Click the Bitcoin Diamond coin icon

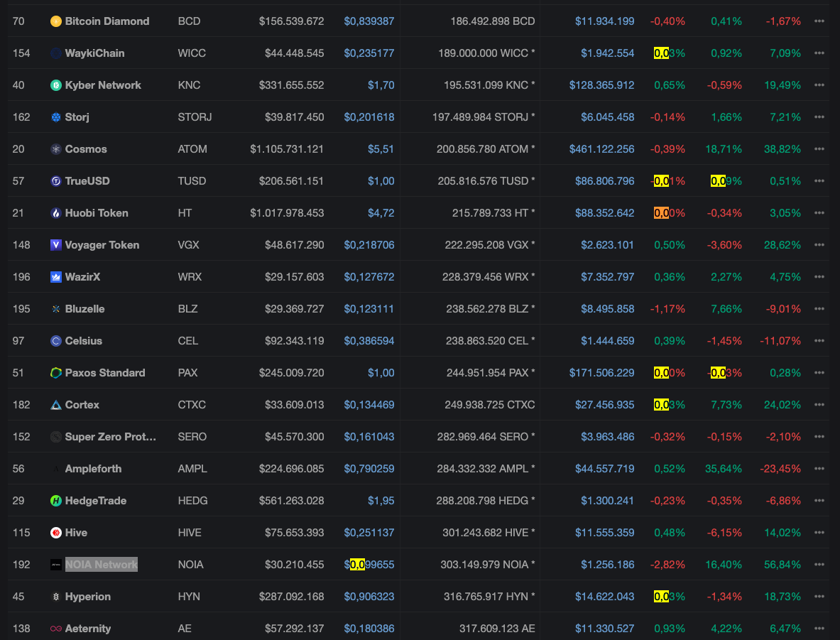tap(56, 21)
